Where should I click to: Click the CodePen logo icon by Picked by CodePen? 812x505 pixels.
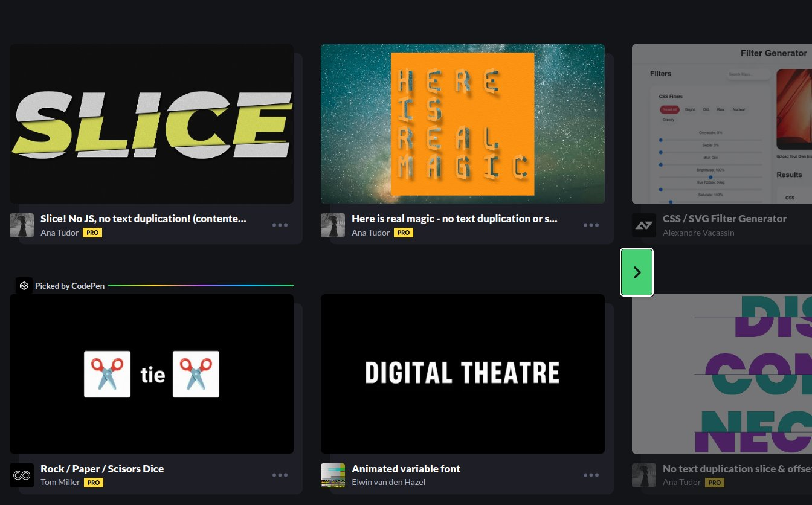click(24, 286)
